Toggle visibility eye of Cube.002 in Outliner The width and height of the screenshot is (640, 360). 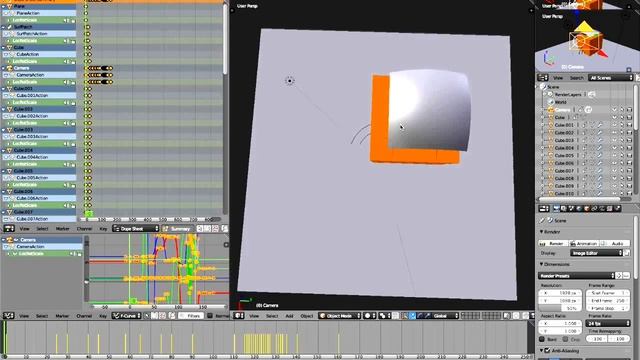614,133
